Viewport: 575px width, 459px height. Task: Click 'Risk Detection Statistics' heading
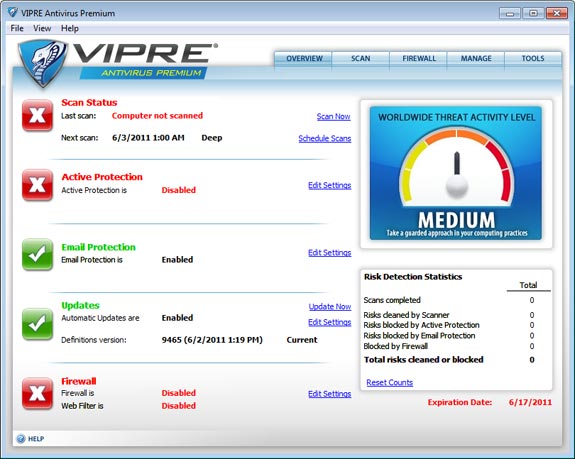(413, 277)
